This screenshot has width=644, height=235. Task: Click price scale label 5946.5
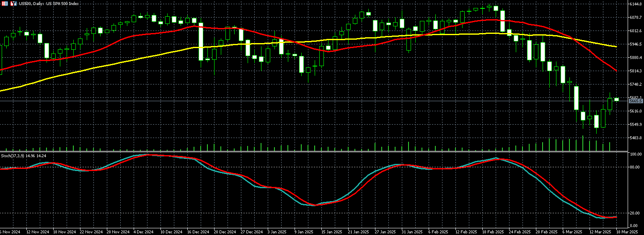click(636, 44)
